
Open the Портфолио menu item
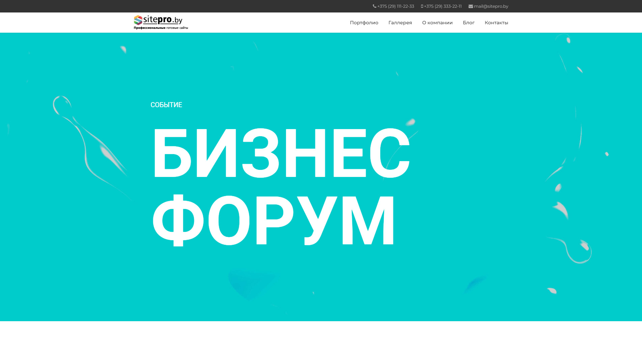(364, 23)
